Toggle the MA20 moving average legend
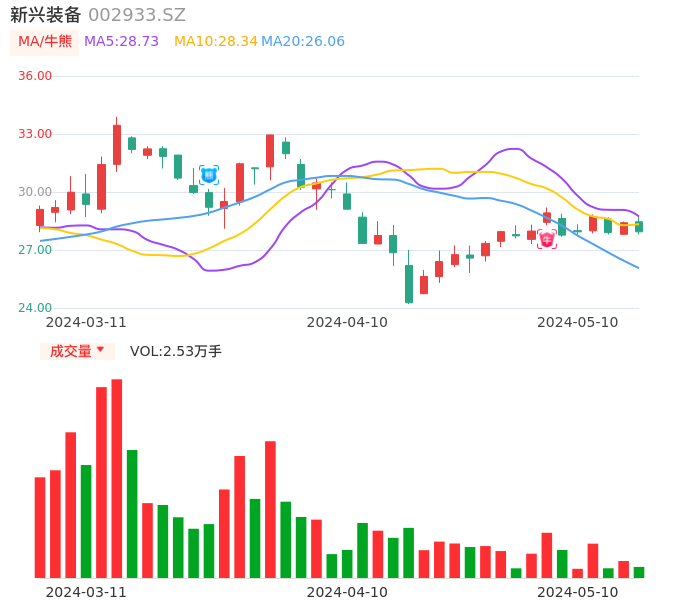 pos(302,42)
